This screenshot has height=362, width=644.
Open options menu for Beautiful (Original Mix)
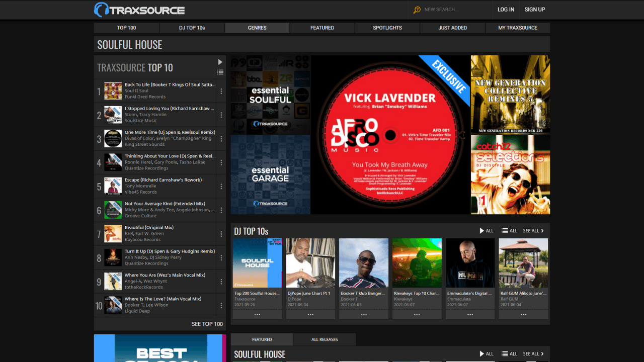pos(221,234)
